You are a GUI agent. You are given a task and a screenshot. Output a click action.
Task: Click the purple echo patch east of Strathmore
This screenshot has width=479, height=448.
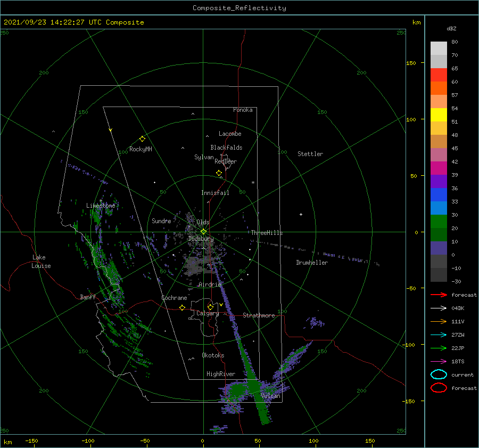[x=315, y=323]
